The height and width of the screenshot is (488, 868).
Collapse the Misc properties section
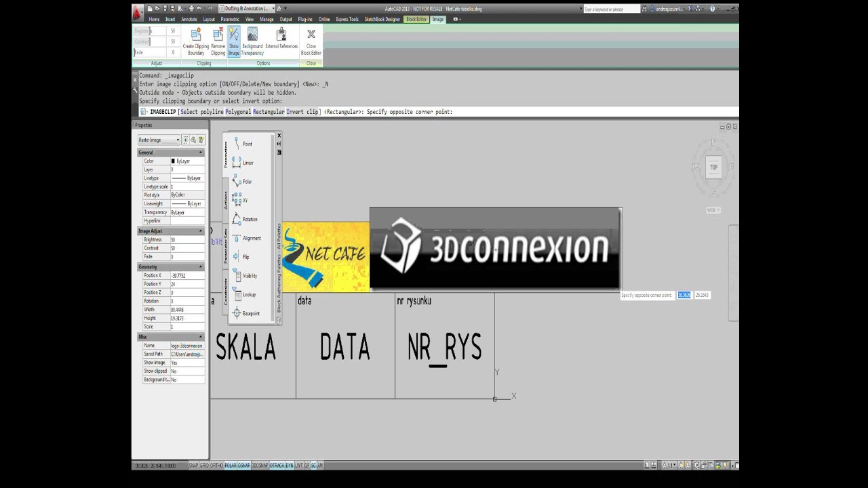pos(201,337)
